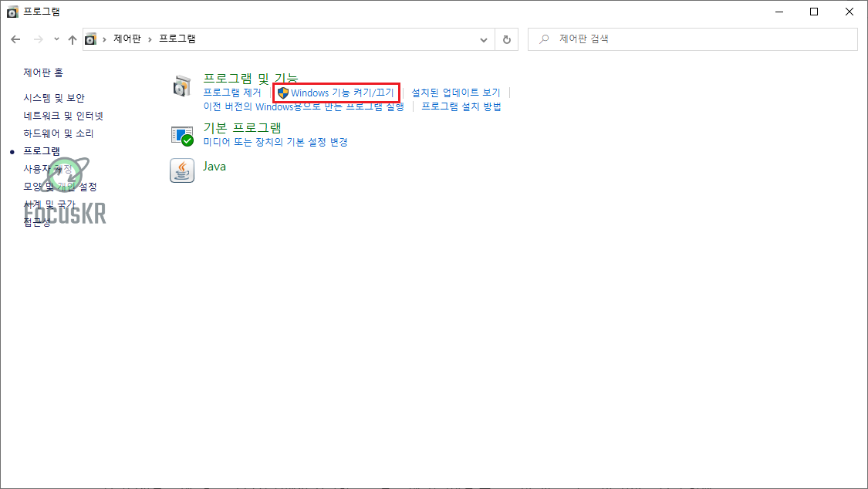Open Windows 기능 켜기/끄기
868x489 pixels.
tap(342, 93)
